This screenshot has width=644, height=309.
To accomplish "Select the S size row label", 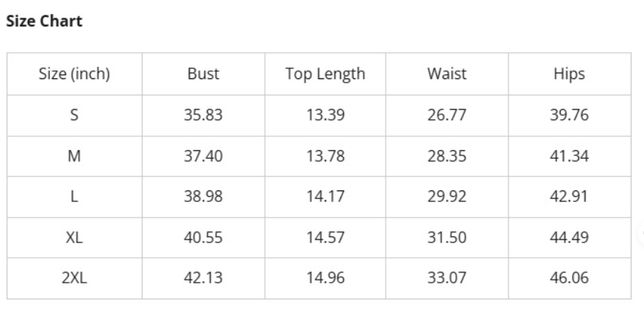I will [75, 115].
